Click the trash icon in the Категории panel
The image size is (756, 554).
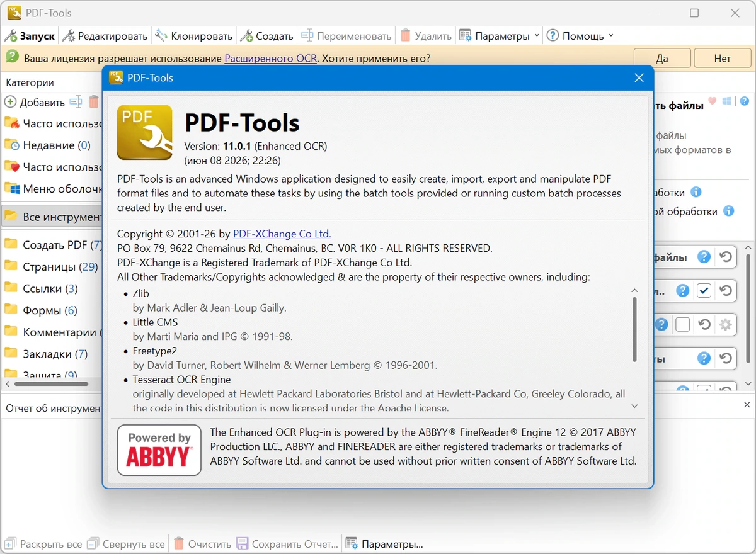[x=94, y=101]
